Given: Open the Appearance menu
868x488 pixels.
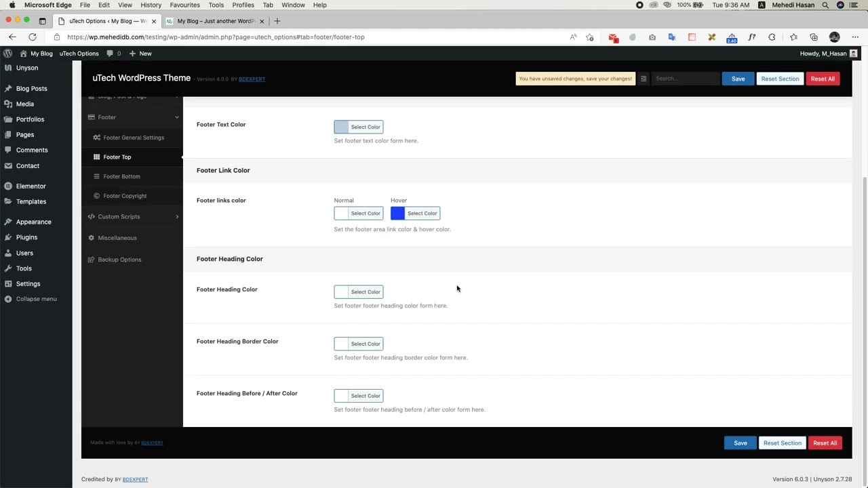Looking at the screenshot, I should (x=33, y=222).
